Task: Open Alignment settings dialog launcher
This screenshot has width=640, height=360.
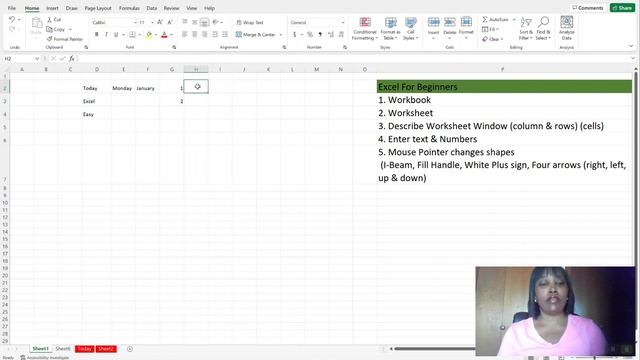Action: (x=284, y=47)
